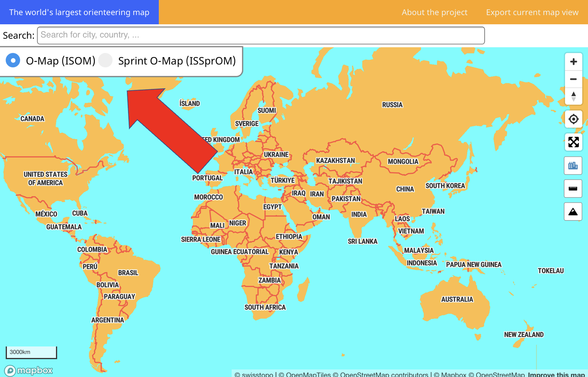Viewport: 588px width, 377px height.
Task: Open About the project page
Action: point(434,12)
